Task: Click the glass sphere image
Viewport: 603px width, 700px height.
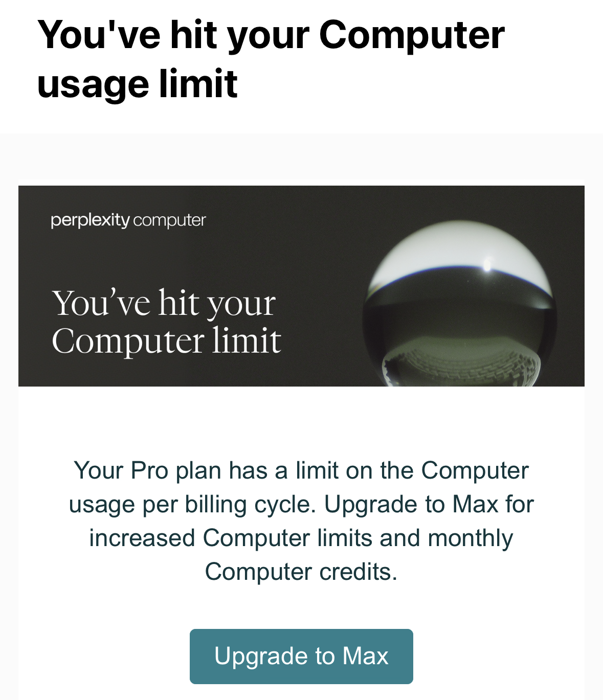Action: click(459, 307)
